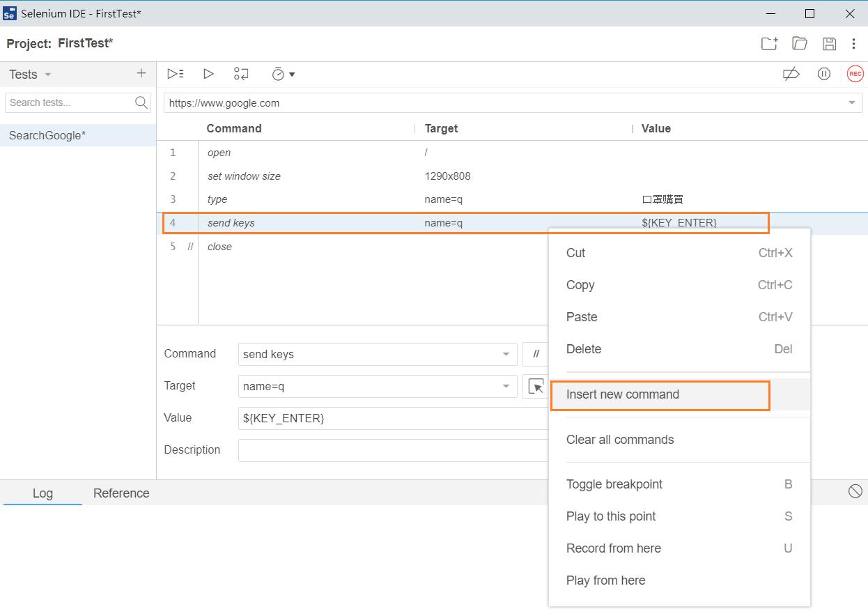
Task: Click the Command column header
Action: (x=234, y=128)
